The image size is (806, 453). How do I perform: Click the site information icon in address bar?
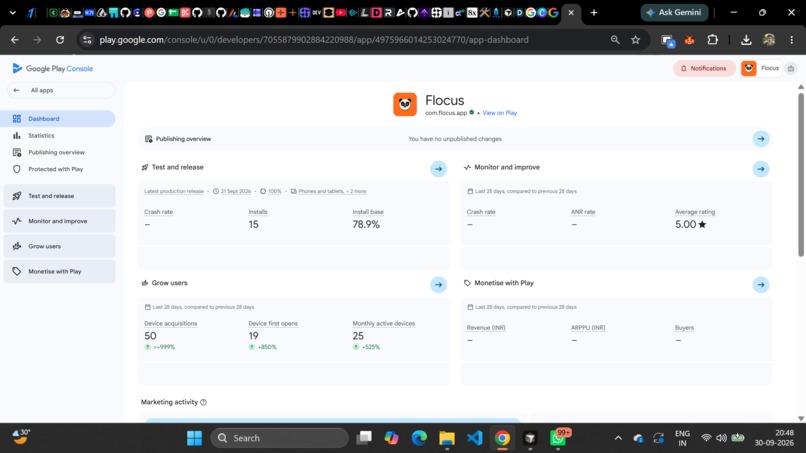(x=87, y=40)
